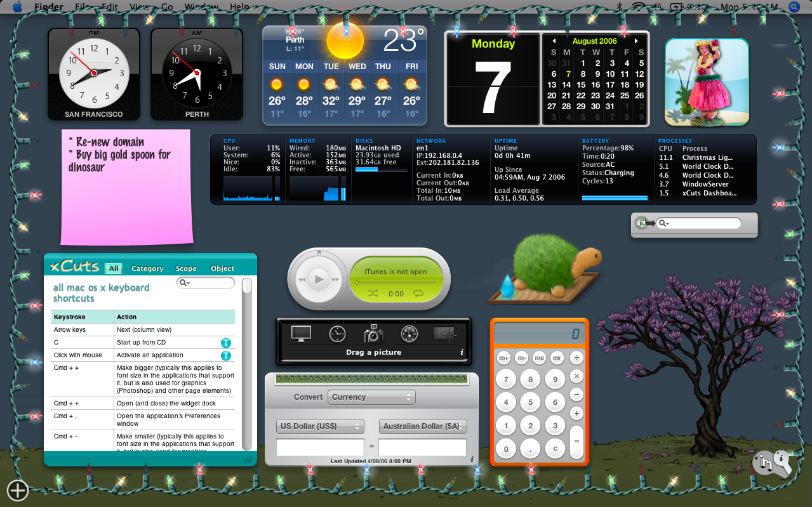Open info button on unit converter widget
The width and height of the screenshot is (812, 507).
(x=472, y=459)
